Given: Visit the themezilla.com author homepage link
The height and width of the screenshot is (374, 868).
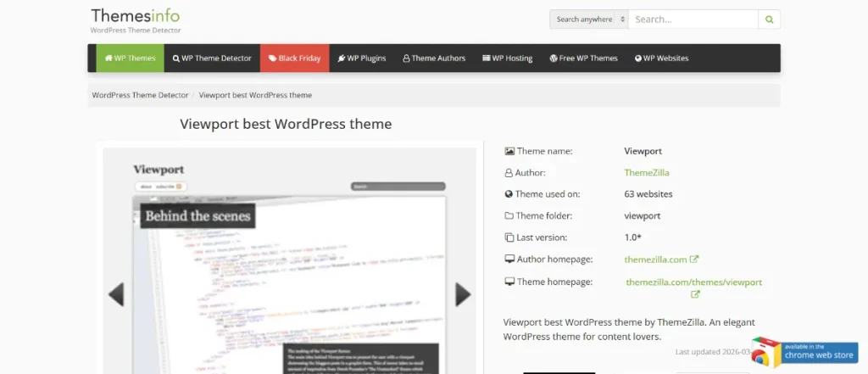Looking at the screenshot, I should pyautogui.click(x=655, y=260).
